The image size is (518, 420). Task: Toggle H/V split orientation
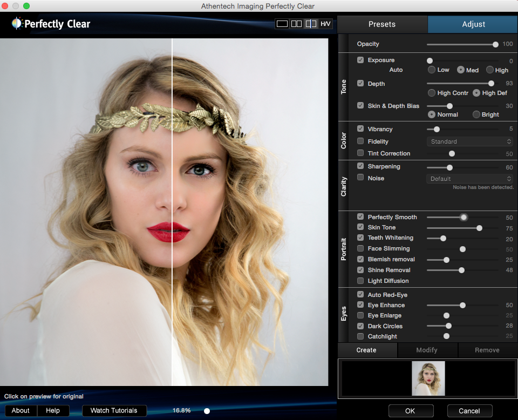click(x=325, y=24)
